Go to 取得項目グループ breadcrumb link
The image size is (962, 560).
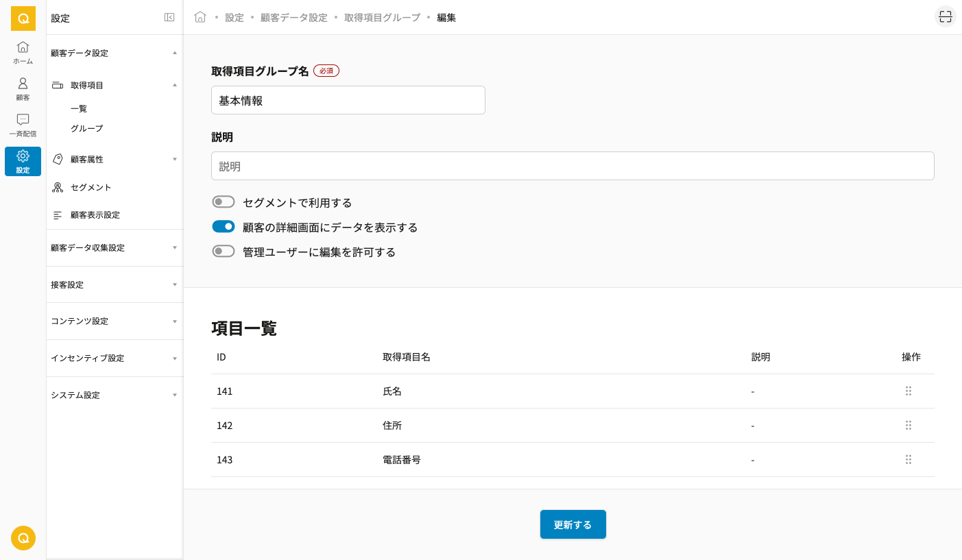(x=382, y=18)
